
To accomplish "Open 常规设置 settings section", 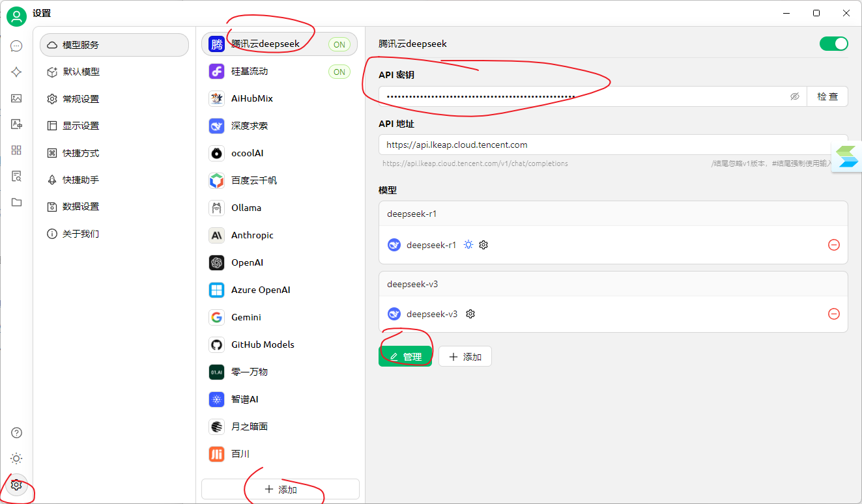I will point(115,99).
